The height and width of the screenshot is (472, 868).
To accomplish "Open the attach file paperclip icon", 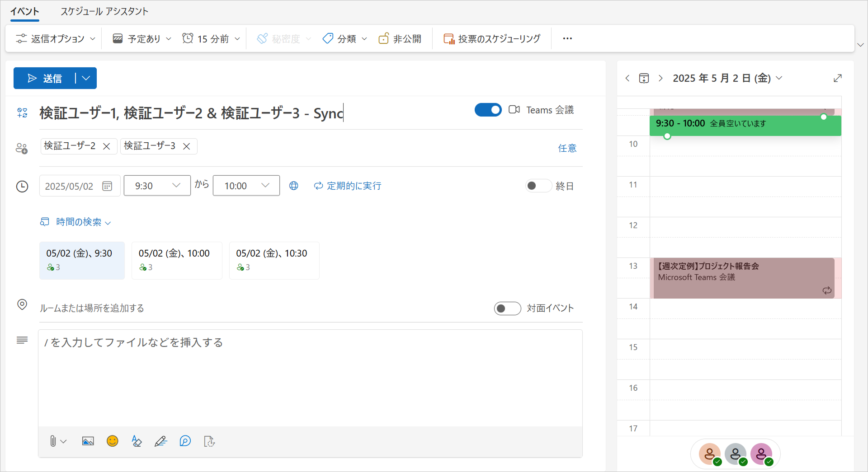I will (53, 441).
